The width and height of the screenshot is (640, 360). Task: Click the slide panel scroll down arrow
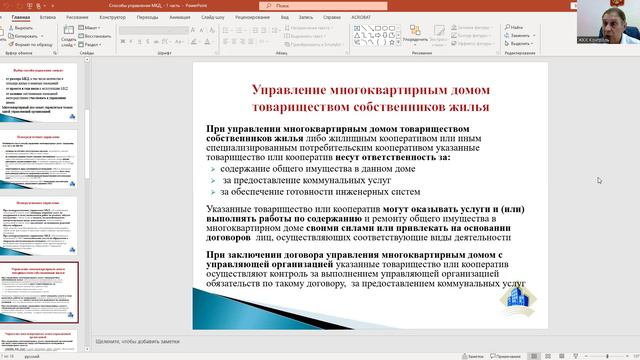coord(87,349)
